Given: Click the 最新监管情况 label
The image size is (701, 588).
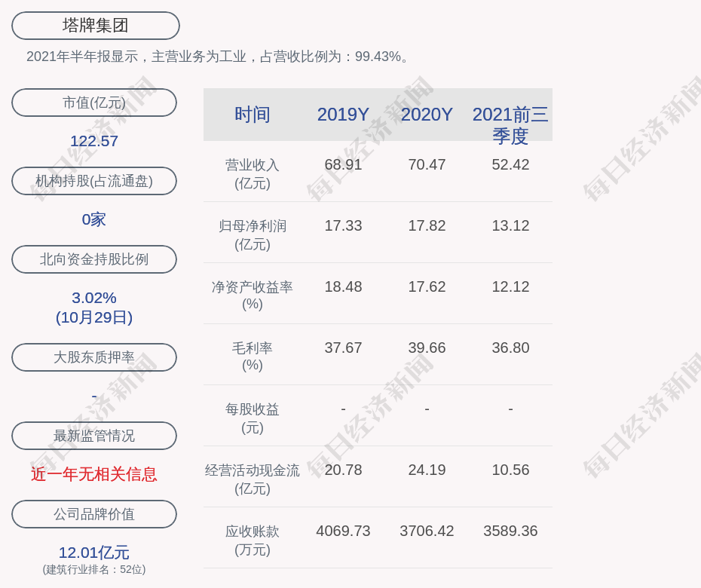Looking at the screenshot, I should click(x=94, y=436).
